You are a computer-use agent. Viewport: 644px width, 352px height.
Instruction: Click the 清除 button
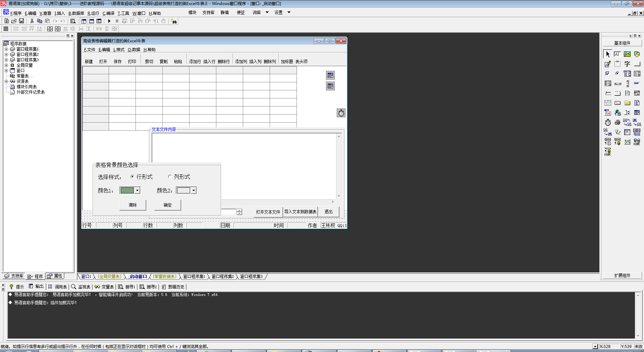[x=133, y=205]
